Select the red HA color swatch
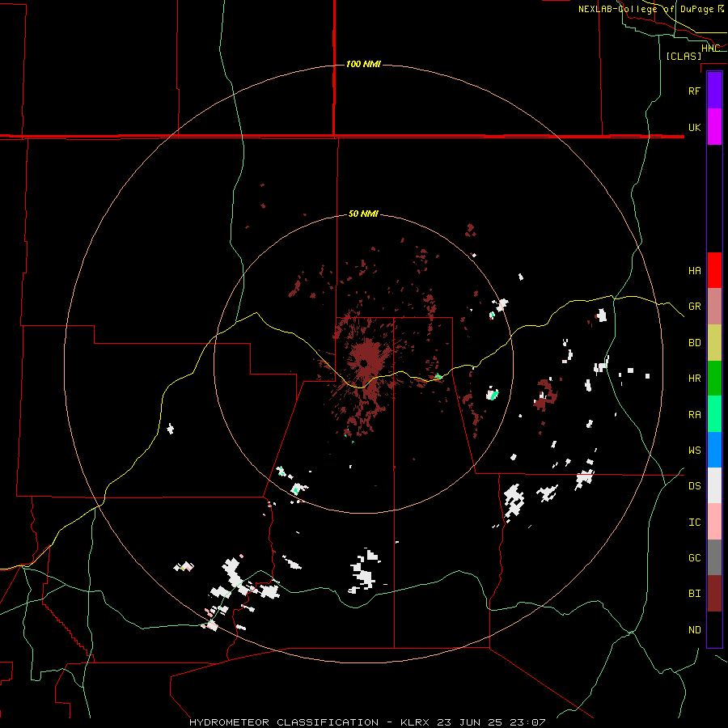Screen dimensions: 728x728 [714, 270]
